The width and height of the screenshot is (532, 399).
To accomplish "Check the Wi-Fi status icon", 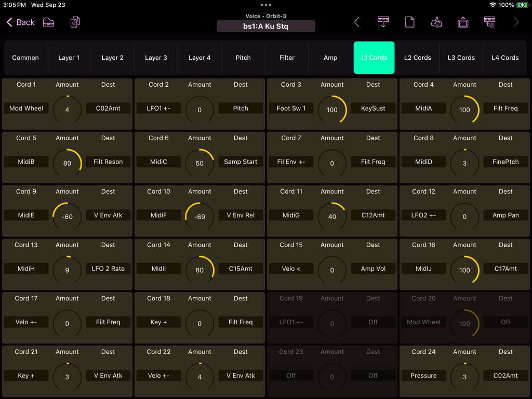I will (x=493, y=5).
